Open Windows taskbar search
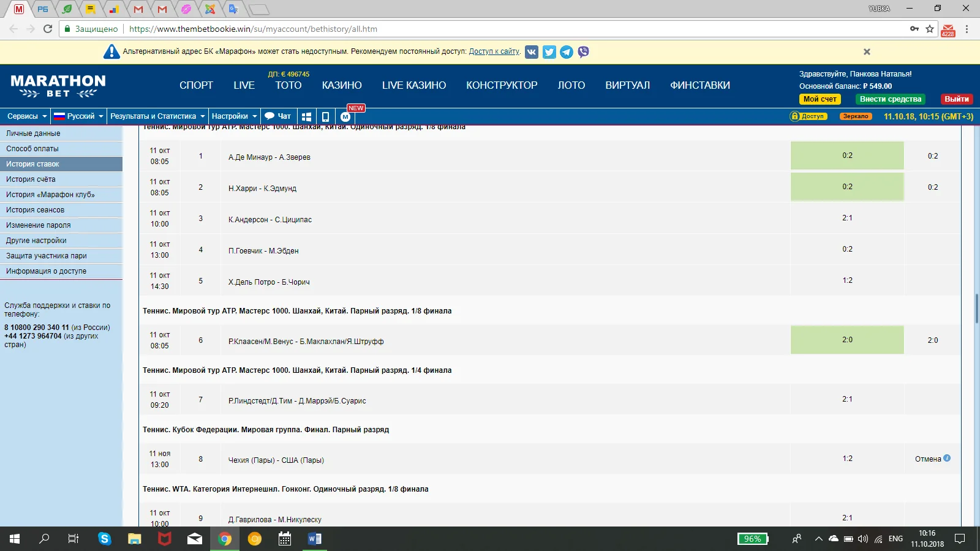This screenshot has height=551, width=980. tap(44, 539)
